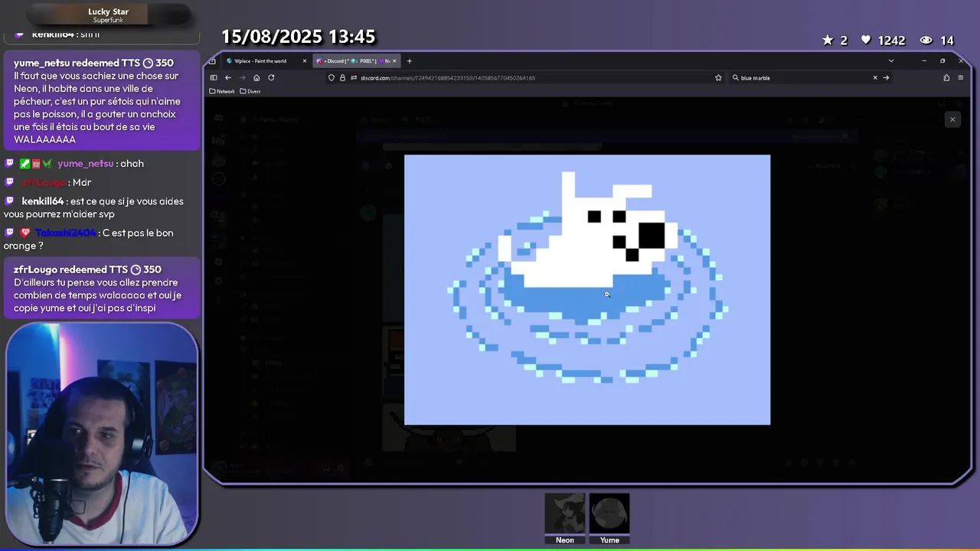This screenshot has width=980, height=551.
Task: Open the extensions puzzle icon
Action: point(946,77)
